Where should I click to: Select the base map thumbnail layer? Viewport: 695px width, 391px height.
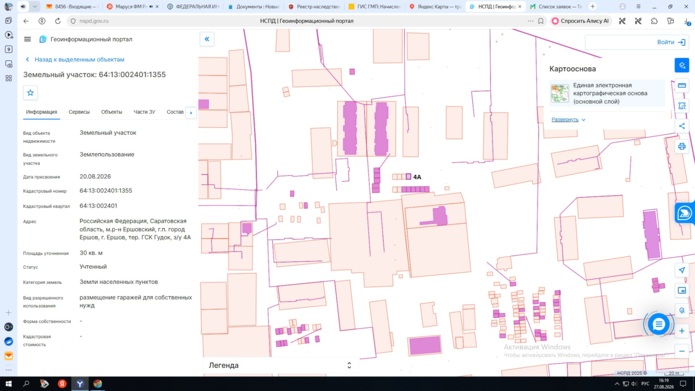(560, 94)
